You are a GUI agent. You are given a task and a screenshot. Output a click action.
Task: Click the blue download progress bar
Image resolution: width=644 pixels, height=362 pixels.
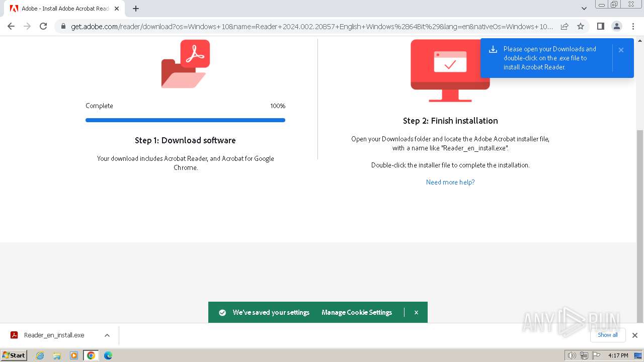pyautogui.click(x=185, y=120)
